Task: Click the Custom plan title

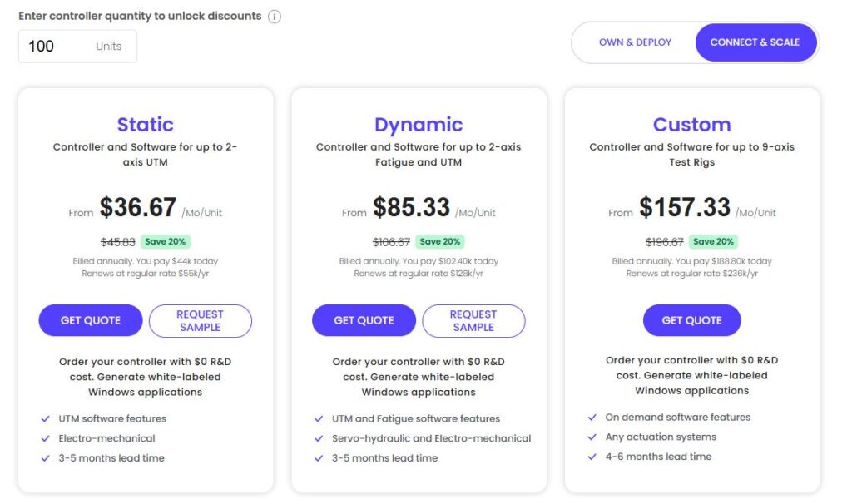Action: [691, 125]
